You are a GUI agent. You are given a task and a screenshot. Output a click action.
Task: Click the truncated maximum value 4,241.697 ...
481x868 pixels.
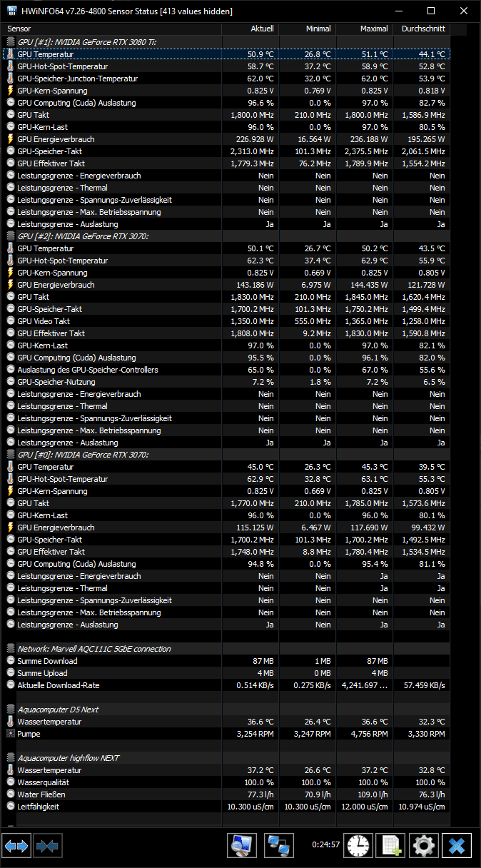(365, 685)
